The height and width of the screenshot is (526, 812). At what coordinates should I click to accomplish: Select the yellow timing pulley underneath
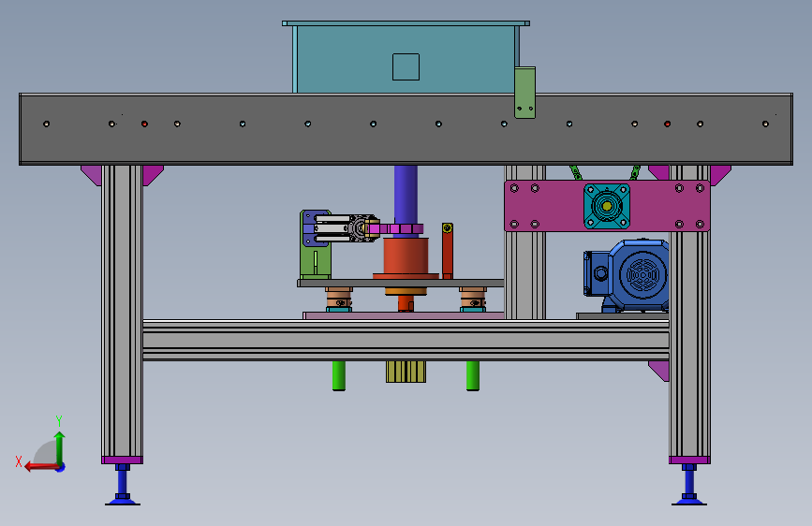click(406, 372)
